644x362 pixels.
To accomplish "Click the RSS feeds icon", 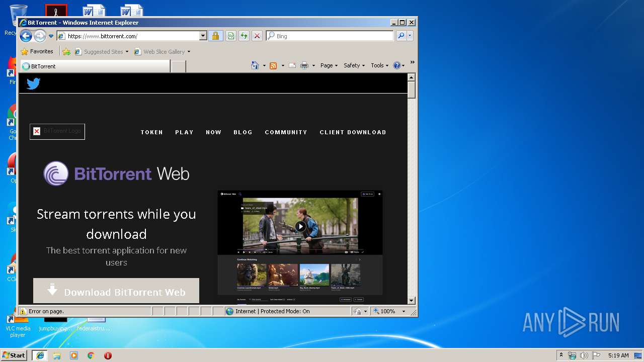I will pos(273,65).
